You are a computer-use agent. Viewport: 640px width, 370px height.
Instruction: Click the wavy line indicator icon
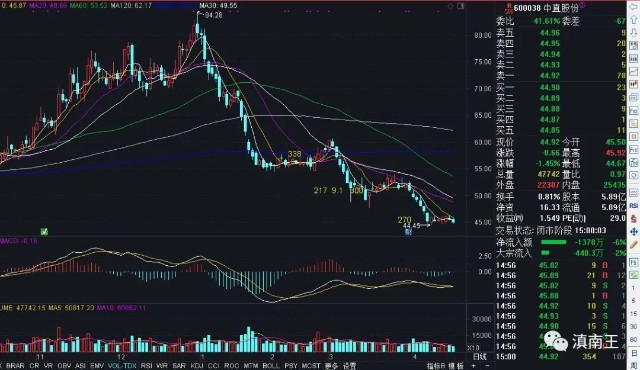click(x=633, y=193)
